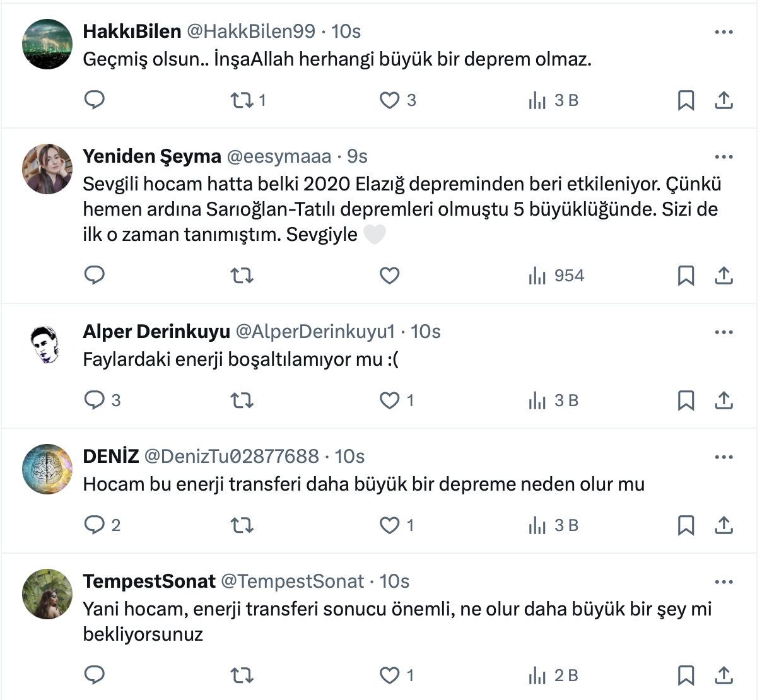This screenshot has height=700, width=762.
Task: Open more options for TempestSonat's tweet
Action: [724, 582]
